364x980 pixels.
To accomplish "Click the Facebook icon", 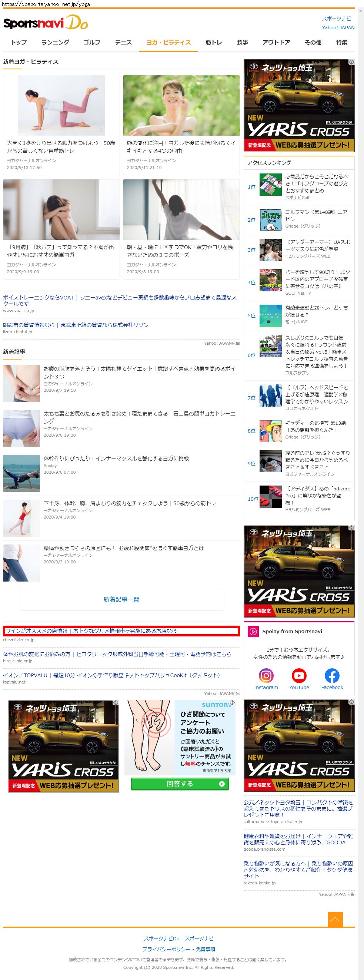I will pos(332,676).
